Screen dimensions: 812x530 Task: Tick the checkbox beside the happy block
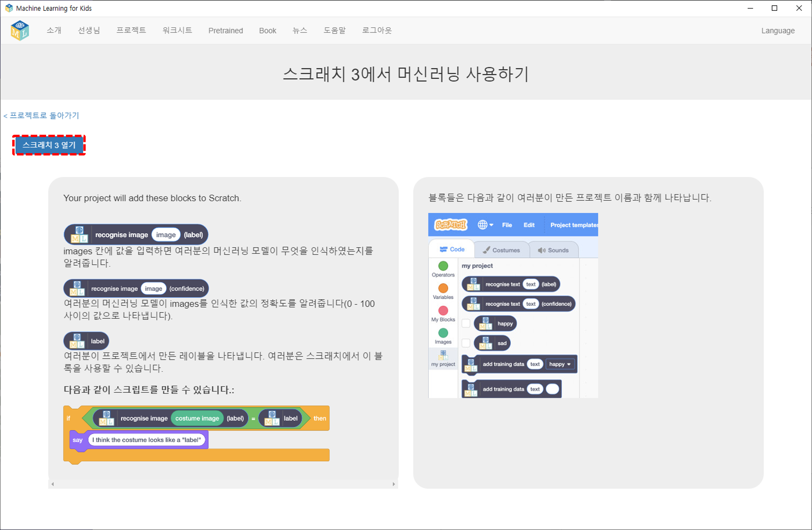(466, 323)
